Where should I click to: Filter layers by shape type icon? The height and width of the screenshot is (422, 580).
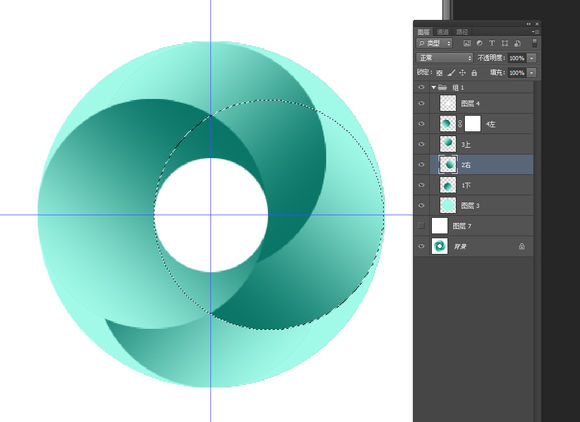point(505,43)
